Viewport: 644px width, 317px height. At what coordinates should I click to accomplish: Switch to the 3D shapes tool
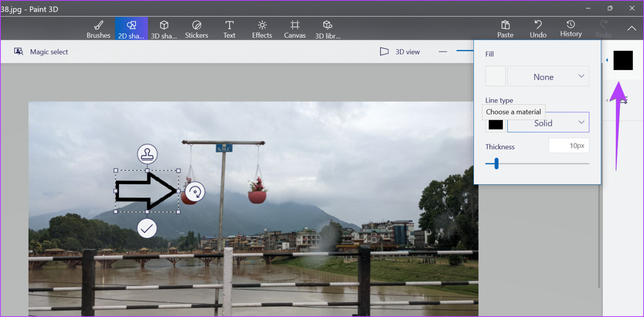click(x=164, y=28)
